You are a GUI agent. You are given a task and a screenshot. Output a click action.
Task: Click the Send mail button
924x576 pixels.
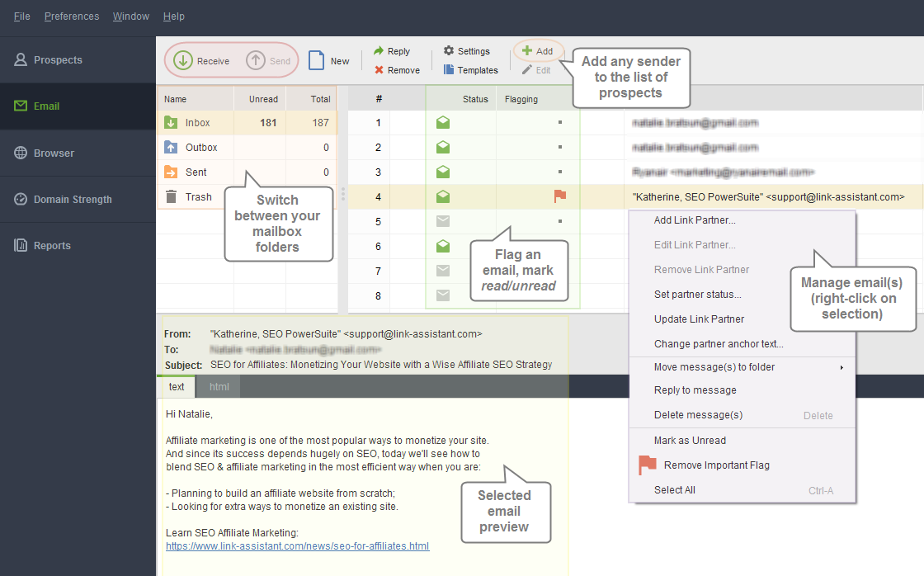click(269, 61)
